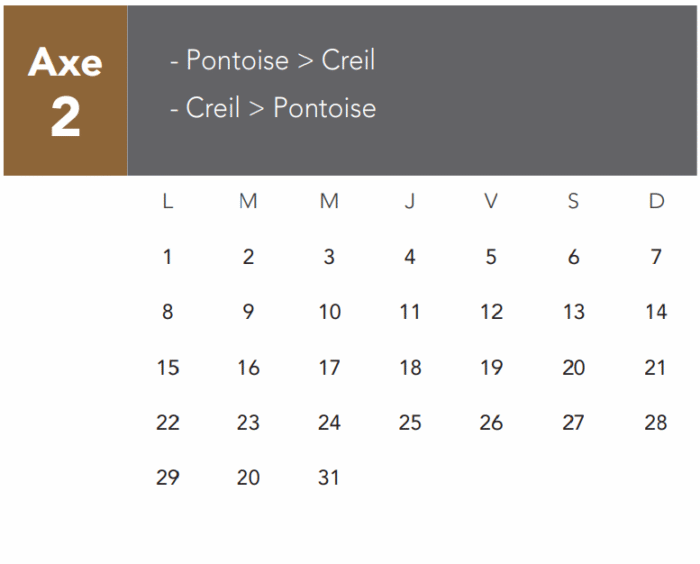Choose day 7 in the Sunday column
This screenshot has height=564, width=700.
(x=656, y=257)
